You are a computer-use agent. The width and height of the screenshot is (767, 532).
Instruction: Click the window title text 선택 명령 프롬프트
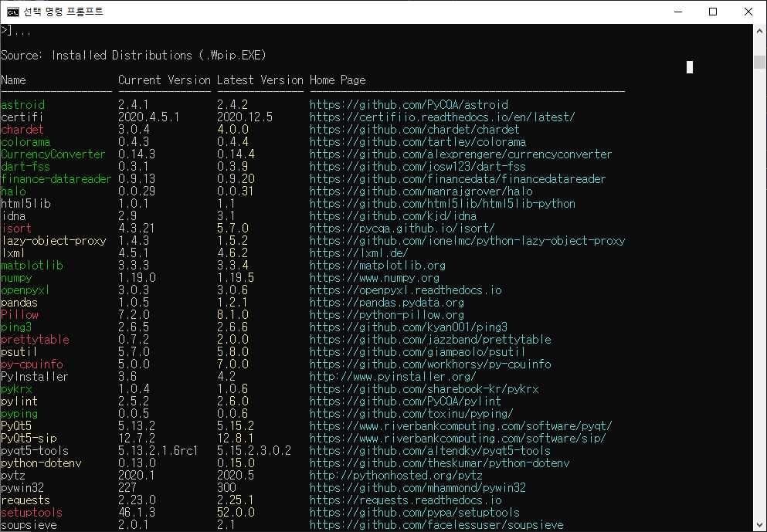pos(63,12)
